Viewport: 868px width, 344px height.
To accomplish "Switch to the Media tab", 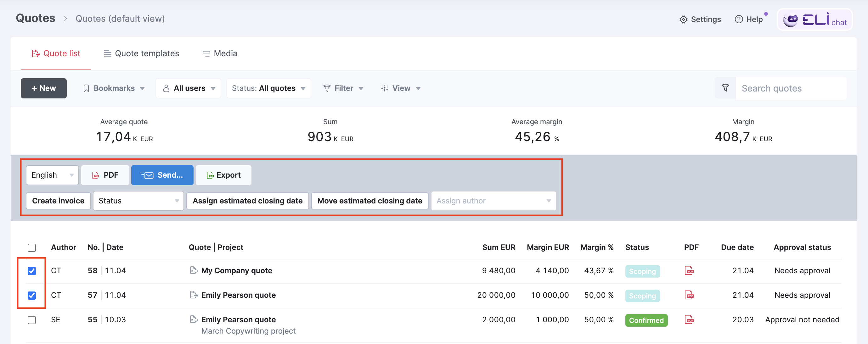I will (220, 53).
